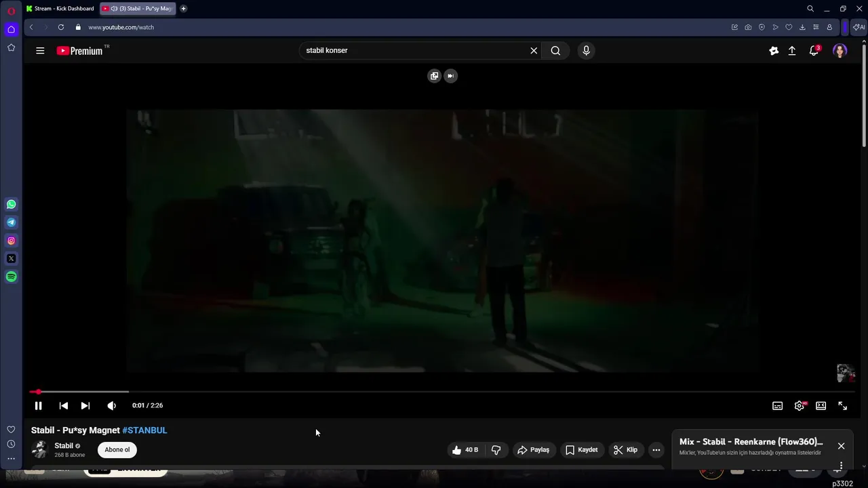Toggle the player fullscreen arrows
The image size is (868, 488).
(843, 405)
